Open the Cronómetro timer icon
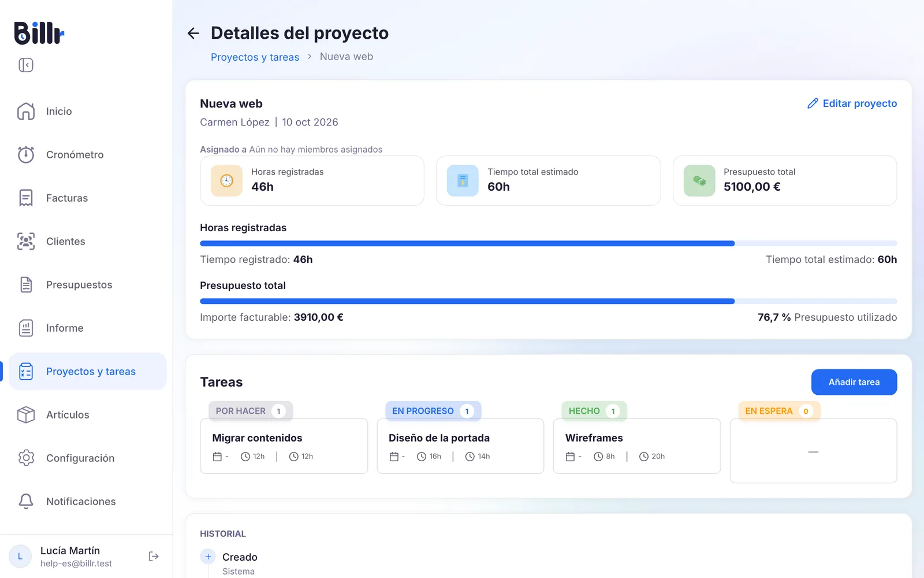The image size is (924, 578). click(26, 154)
